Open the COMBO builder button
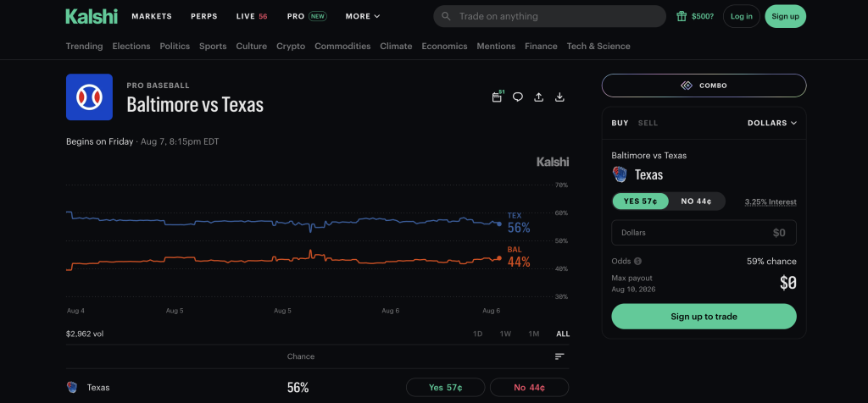This screenshot has width=868, height=403. 704,86
